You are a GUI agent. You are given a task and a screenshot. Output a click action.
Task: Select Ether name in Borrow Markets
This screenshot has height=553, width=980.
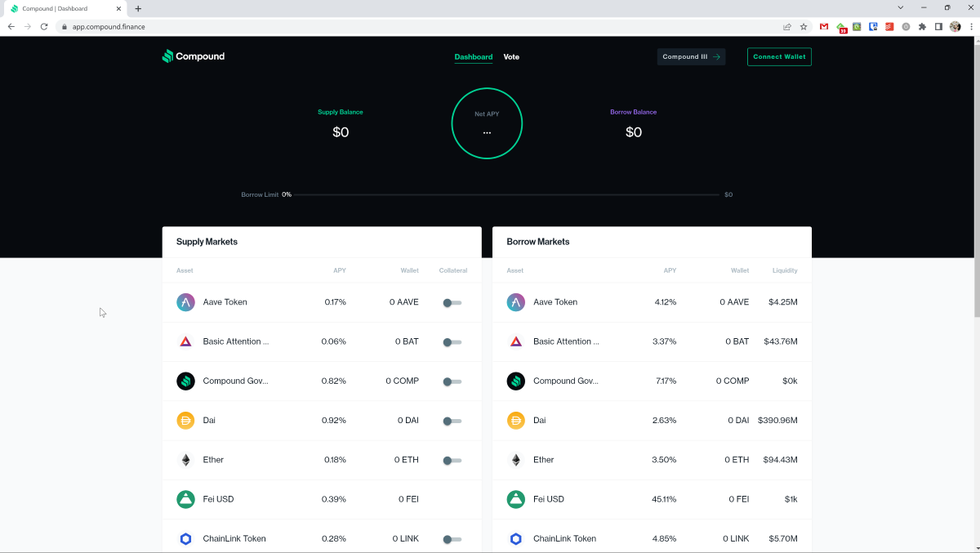click(544, 460)
